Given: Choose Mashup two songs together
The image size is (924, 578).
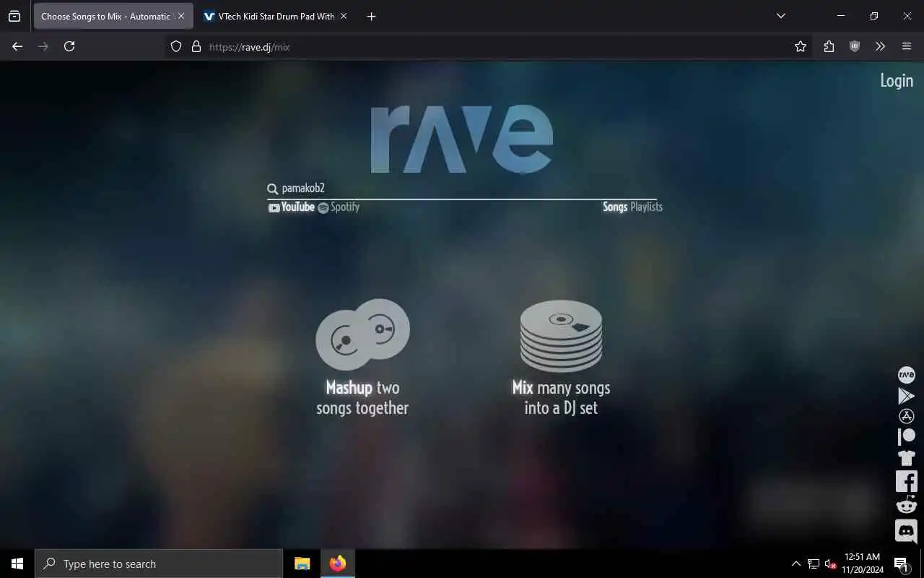Looking at the screenshot, I should click(x=362, y=397).
